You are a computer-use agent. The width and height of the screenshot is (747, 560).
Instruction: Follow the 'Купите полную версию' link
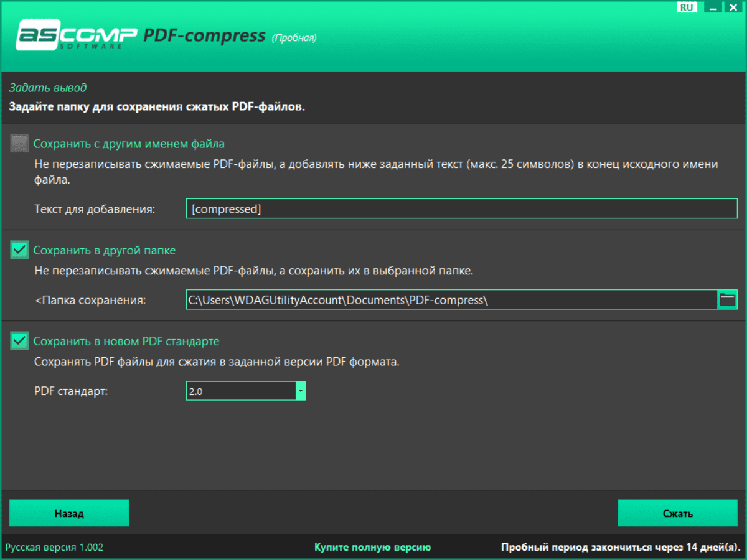[x=372, y=548]
